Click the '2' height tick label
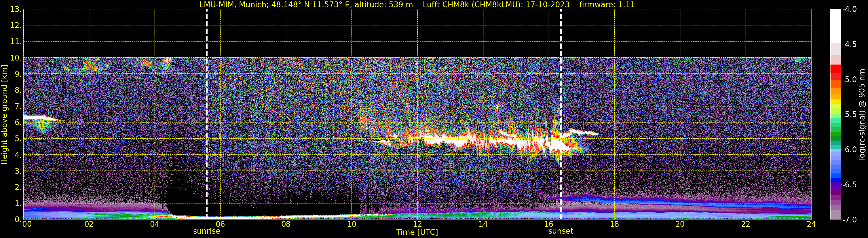This screenshot has height=238, width=868. [x=18, y=187]
